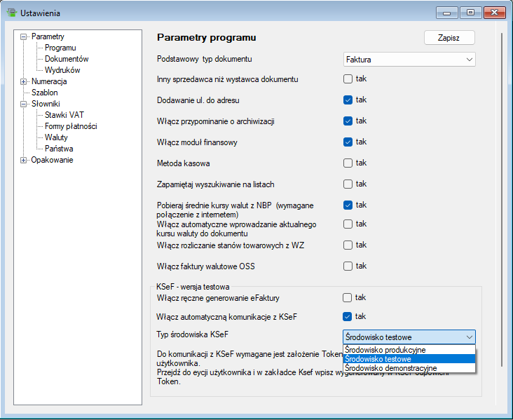Select Stawki VAT in the tree
This screenshot has width=513, height=420.
click(x=64, y=115)
